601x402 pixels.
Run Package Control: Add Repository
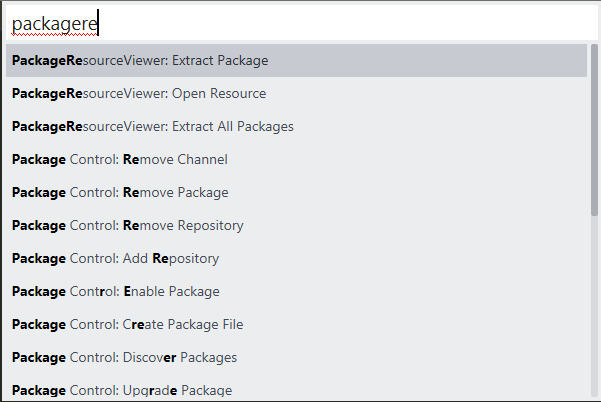point(115,258)
